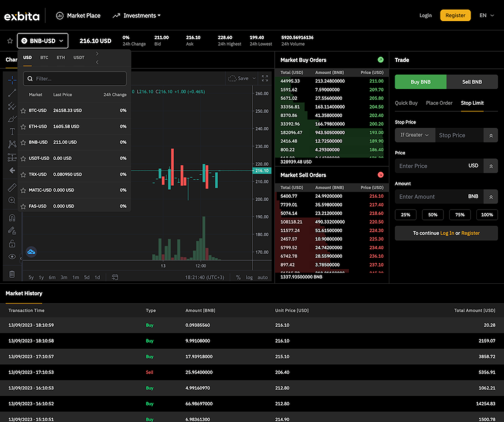
Task: Switch to Place Order tab
Action: tap(439, 103)
